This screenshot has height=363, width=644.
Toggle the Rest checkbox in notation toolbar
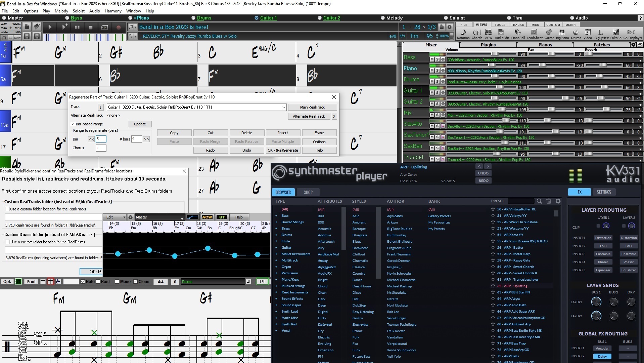(x=98, y=282)
